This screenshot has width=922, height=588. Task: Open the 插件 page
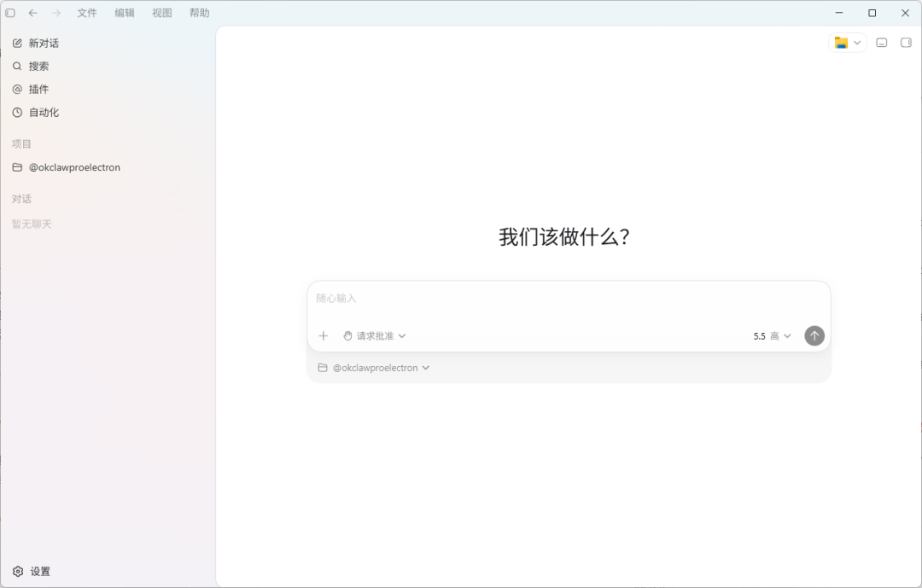[31, 90]
